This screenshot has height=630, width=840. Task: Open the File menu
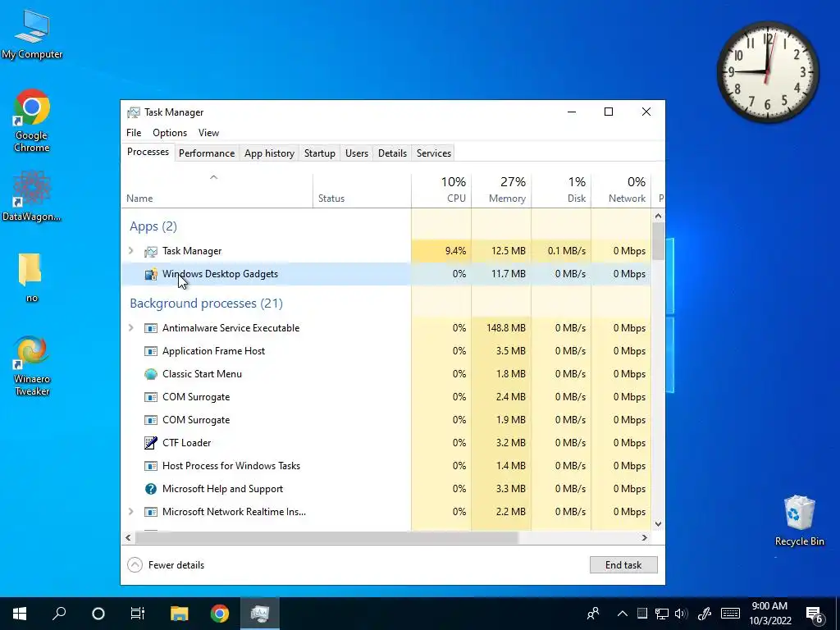[x=134, y=133]
